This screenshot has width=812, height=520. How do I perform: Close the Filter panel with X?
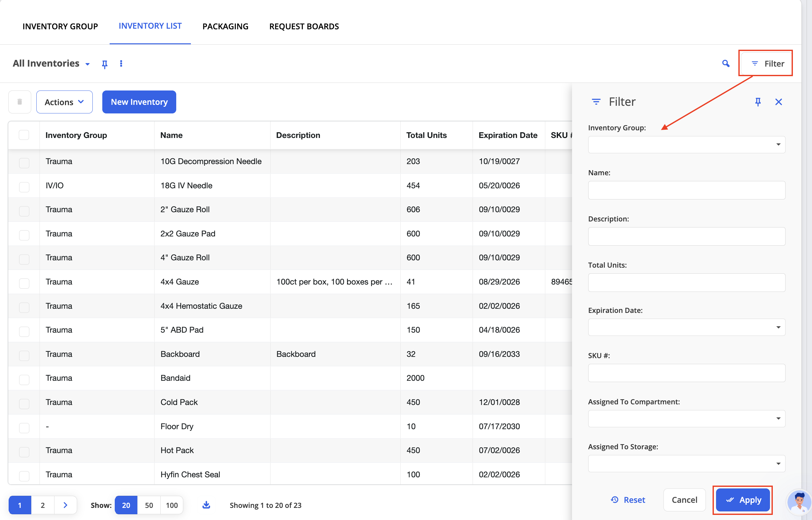(779, 102)
